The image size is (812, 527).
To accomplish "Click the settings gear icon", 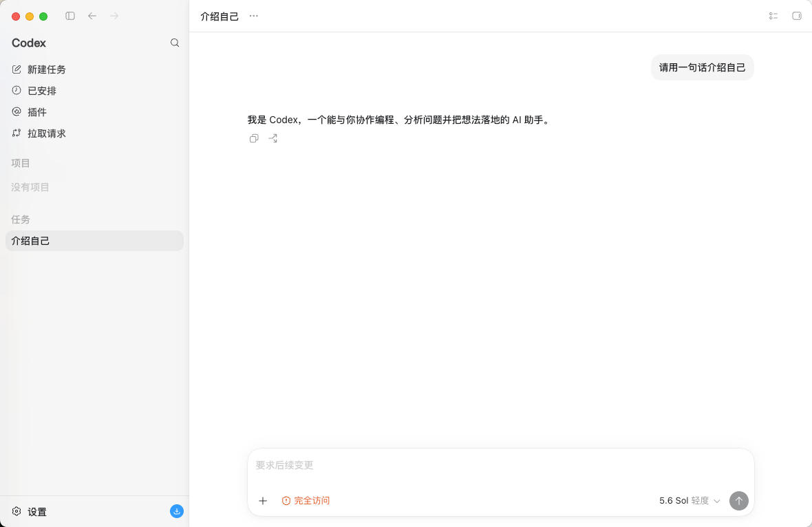I will (17, 511).
